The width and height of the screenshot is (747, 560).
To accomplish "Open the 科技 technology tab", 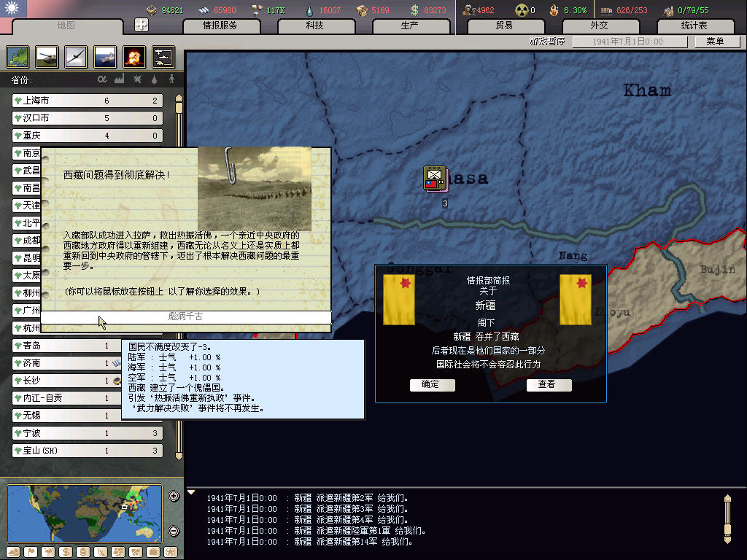I will [314, 26].
